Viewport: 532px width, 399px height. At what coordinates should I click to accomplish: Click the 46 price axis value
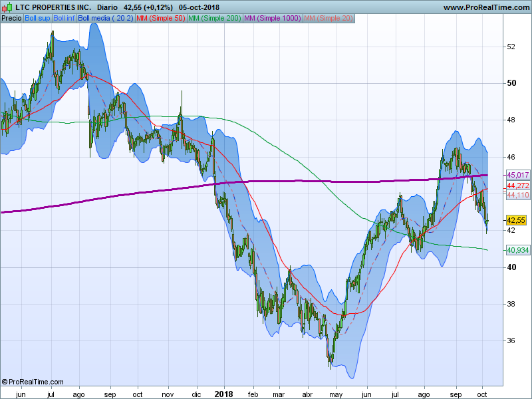(511, 157)
